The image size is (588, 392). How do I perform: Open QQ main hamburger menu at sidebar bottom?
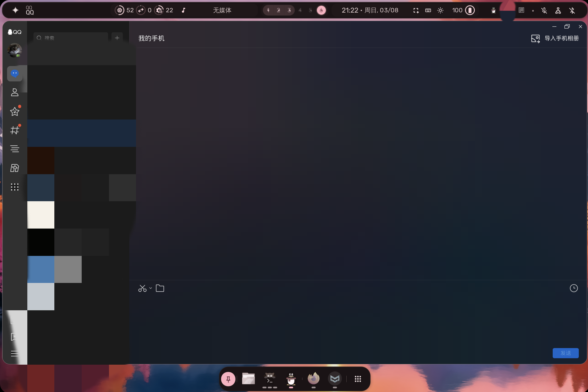14,354
